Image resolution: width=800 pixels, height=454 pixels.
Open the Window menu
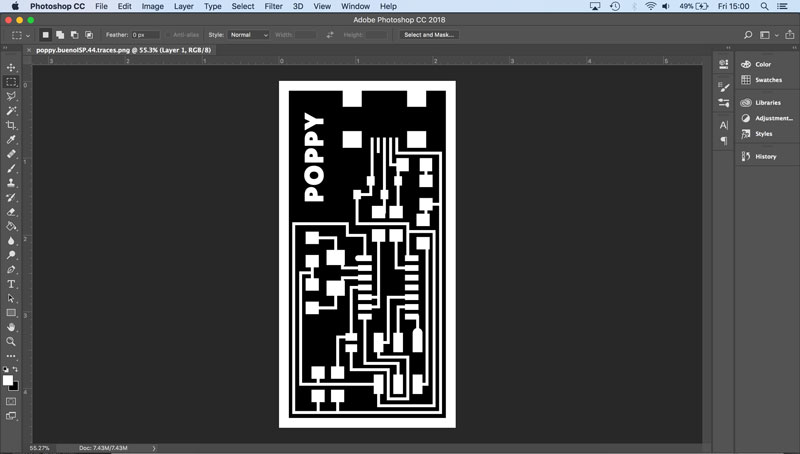point(355,6)
